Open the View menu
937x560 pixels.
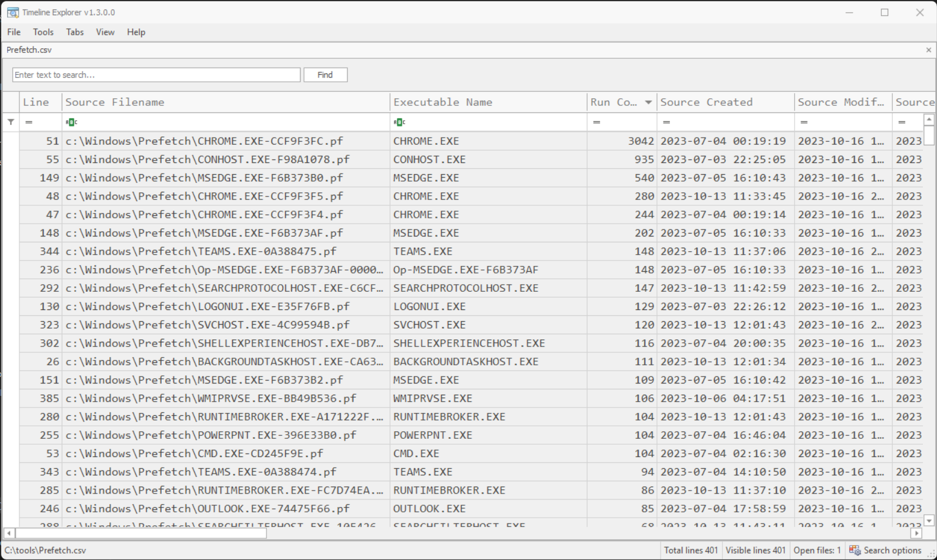point(105,32)
